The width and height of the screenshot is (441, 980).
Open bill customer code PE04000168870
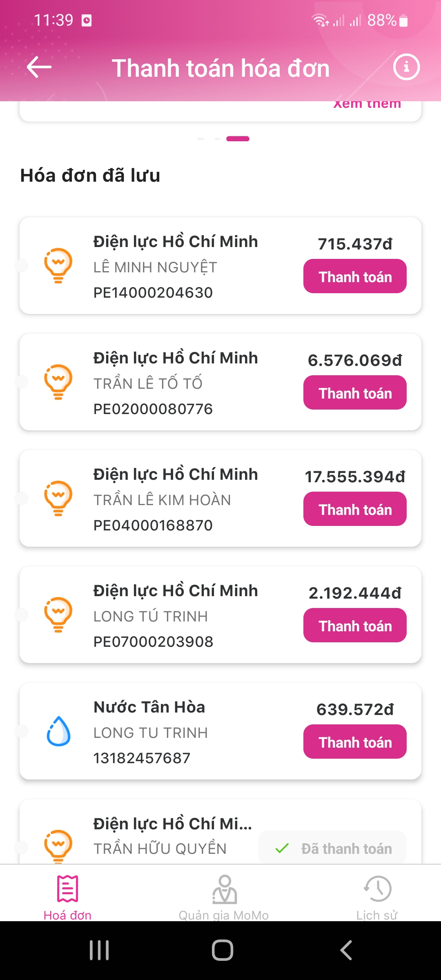pos(153,525)
